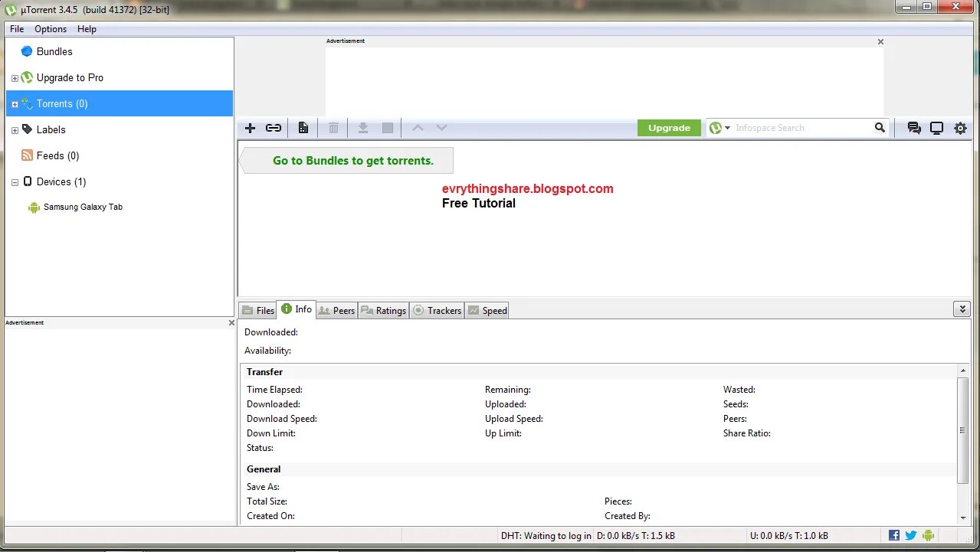The width and height of the screenshot is (980, 552).
Task: Click the Create New Torrent icon
Action: click(303, 128)
